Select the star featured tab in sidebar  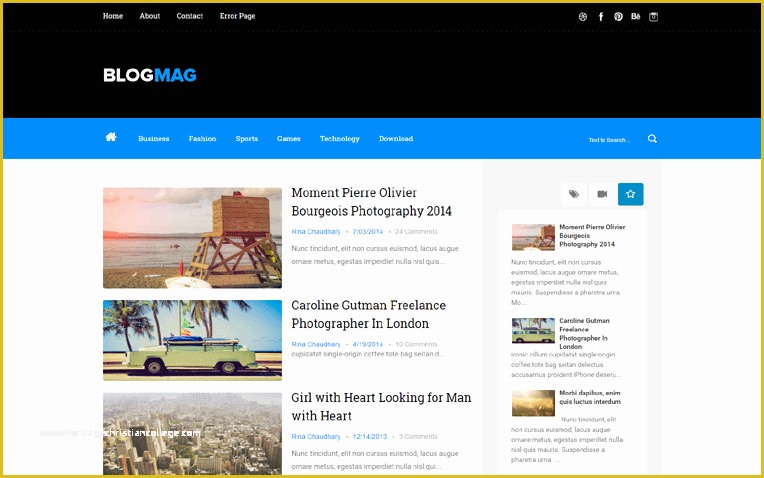coord(630,194)
